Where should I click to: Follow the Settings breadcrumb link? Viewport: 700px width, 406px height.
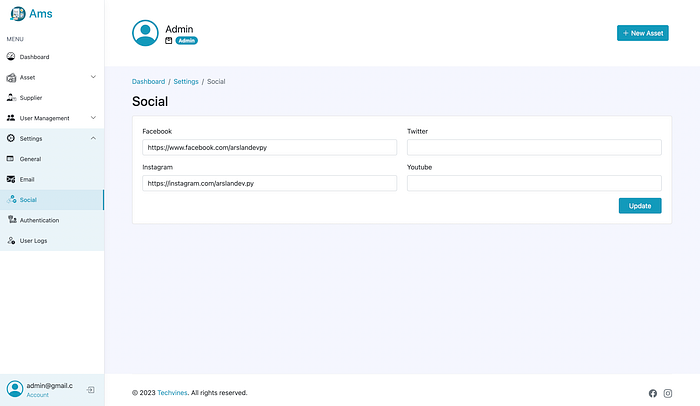point(186,82)
